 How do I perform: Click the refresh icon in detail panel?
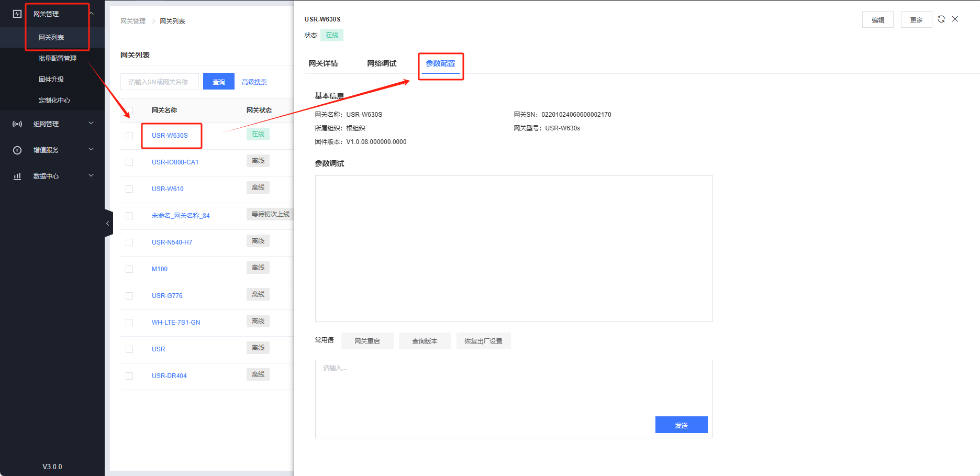pyautogui.click(x=941, y=19)
